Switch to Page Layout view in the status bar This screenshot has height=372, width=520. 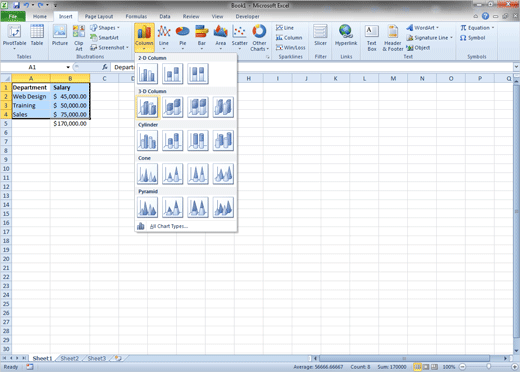click(x=426, y=367)
